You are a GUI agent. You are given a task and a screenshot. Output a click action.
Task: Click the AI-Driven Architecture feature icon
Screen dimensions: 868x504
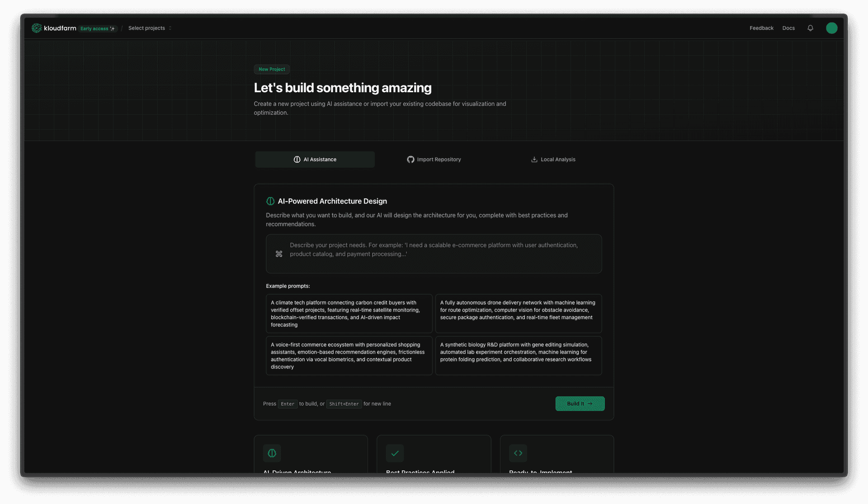coord(272,453)
